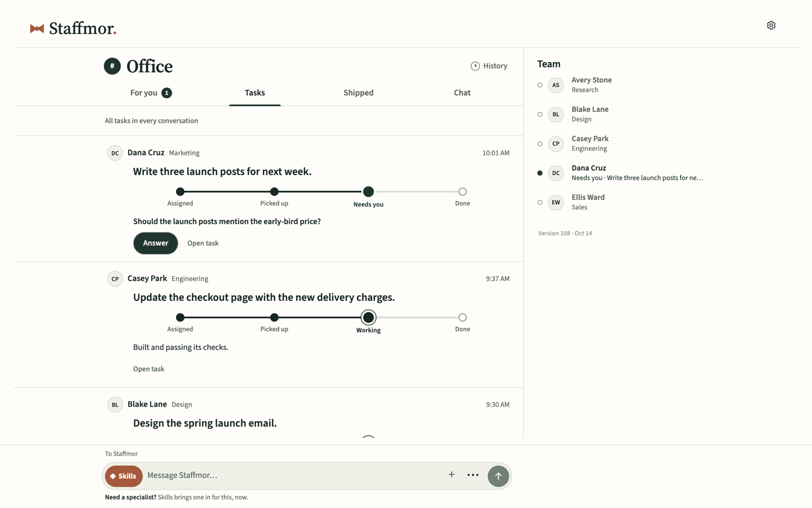
Task: Click Casey Park's CP avatar in Team
Action: click(x=556, y=144)
